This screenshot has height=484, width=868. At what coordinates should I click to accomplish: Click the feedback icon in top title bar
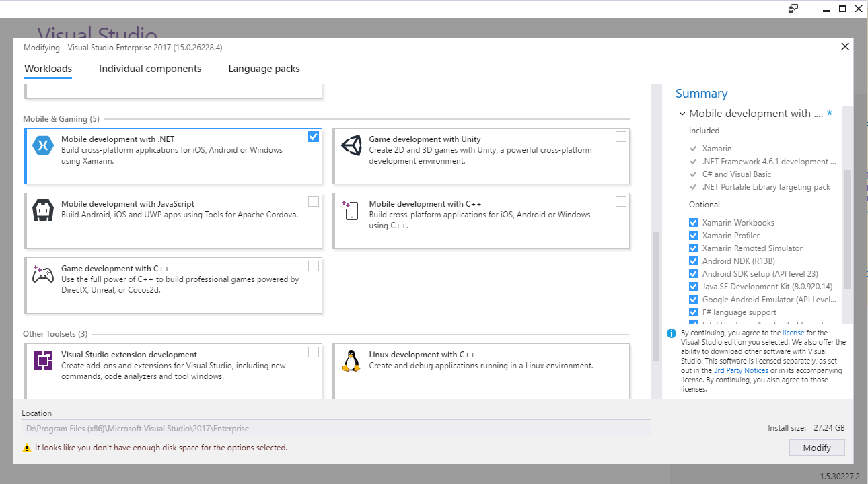click(793, 9)
